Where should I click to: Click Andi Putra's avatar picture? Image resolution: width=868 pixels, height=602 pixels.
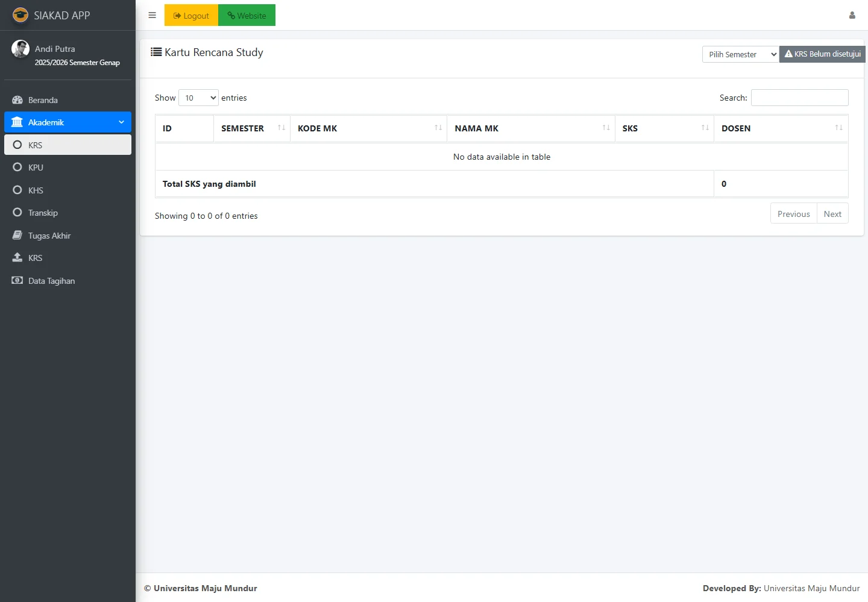[20, 49]
